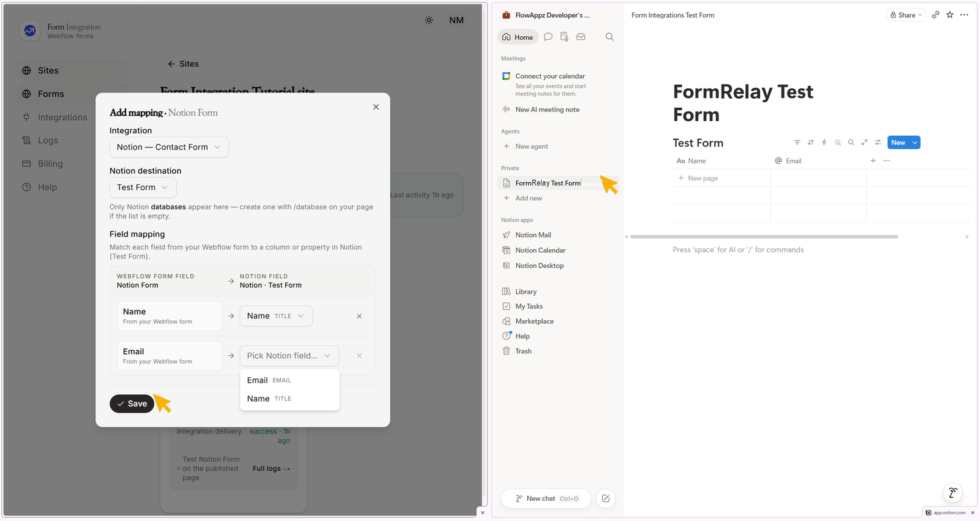This screenshot has height=521, width=980.
Task: Click the Form Integration logo icon
Action: (30, 31)
